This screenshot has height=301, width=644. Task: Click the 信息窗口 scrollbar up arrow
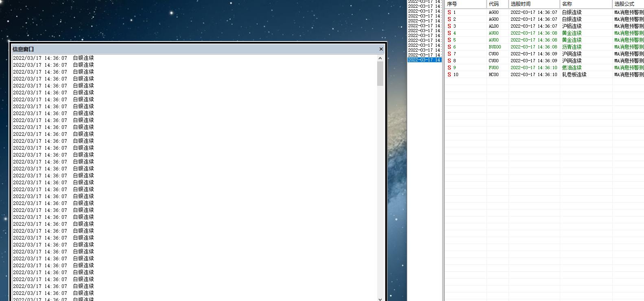click(380, 58)
